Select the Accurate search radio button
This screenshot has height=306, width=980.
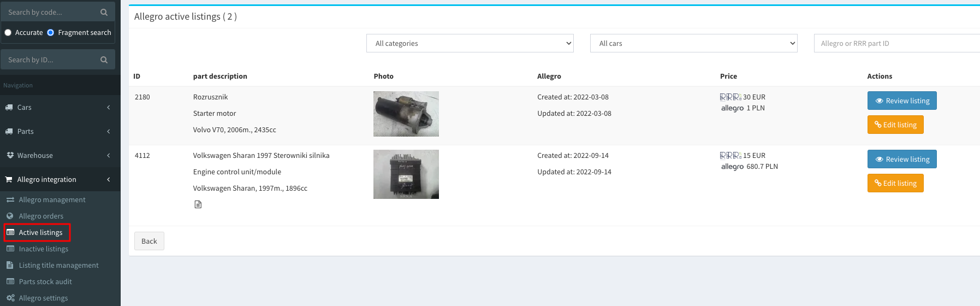pyautogui.click(x=8, y=32)
